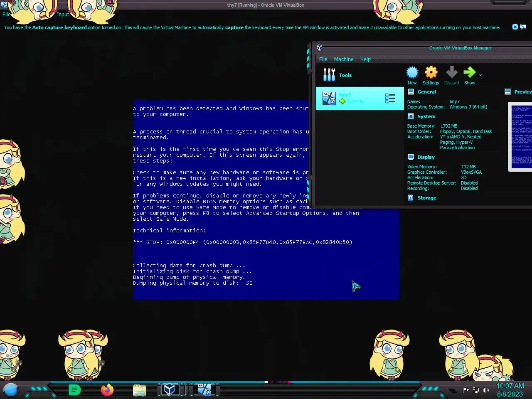Open dropdown arrow next to Show button
The height and width of the screenshot is (399, 532).
[x=480, y=75]
